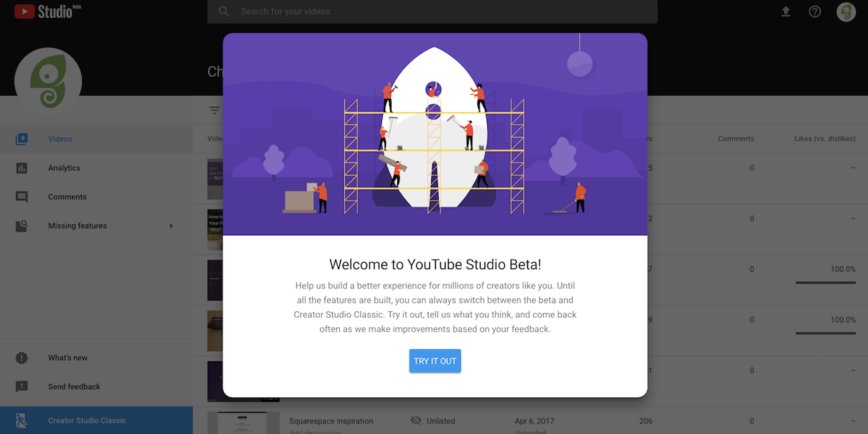Click the 206 views cell
Image resolution: width=868 pixels, height=434 pixels.
646,421
